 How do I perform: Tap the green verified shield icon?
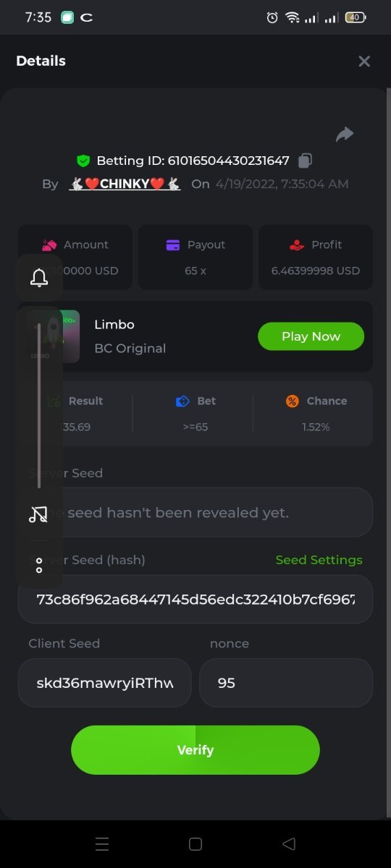pyautogui.click(x=84, y=161)
